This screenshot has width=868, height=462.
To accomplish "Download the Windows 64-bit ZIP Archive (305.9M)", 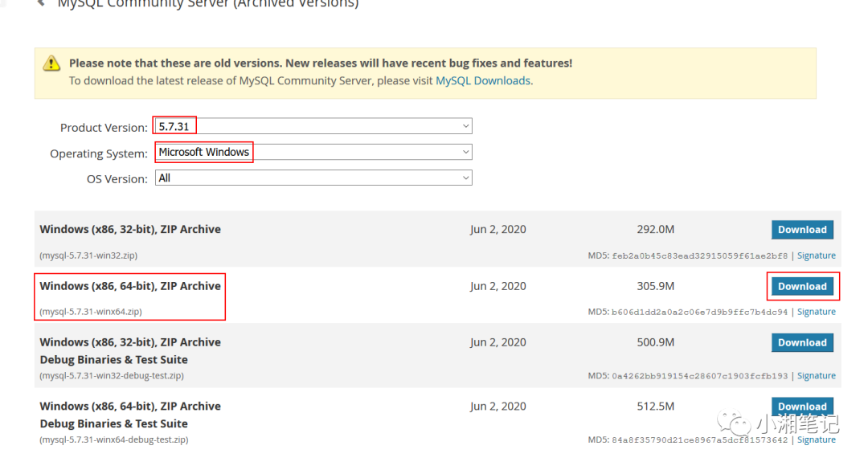I will pos(802,287).
